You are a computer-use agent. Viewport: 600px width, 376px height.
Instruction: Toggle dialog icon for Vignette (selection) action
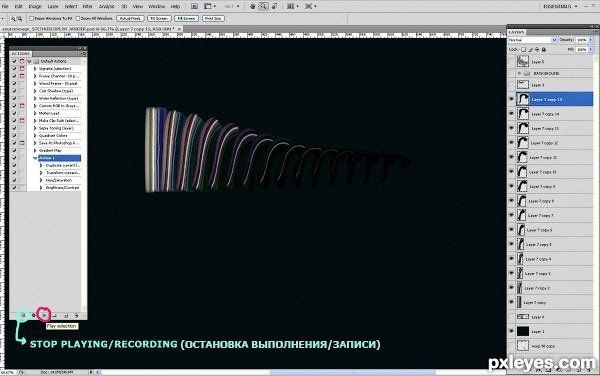coord(22,68)
